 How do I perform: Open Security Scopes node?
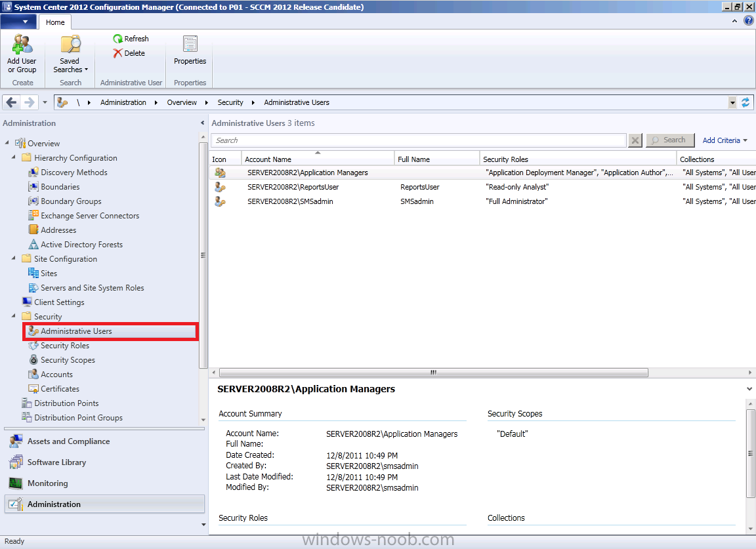62,360
